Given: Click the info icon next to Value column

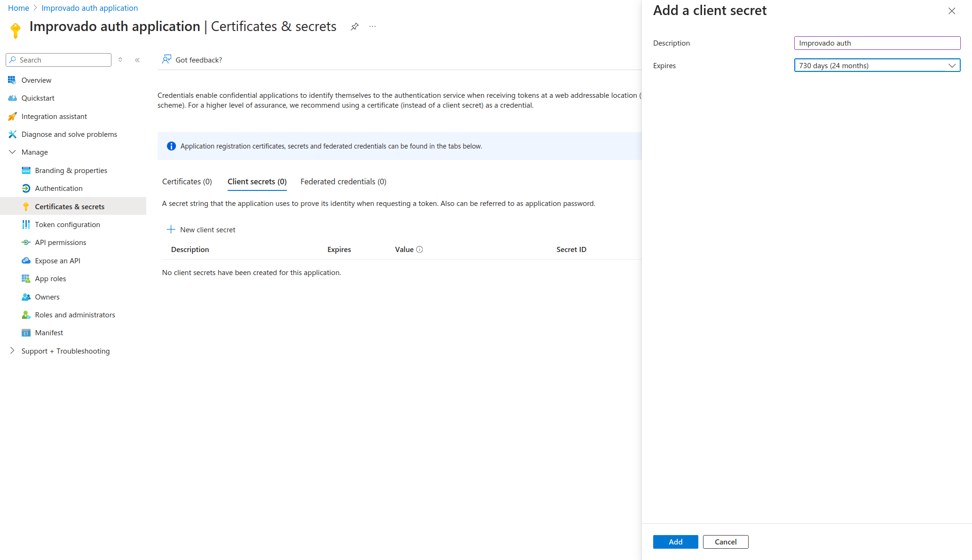Looking at the screenshot, I should tap(419, 250).
